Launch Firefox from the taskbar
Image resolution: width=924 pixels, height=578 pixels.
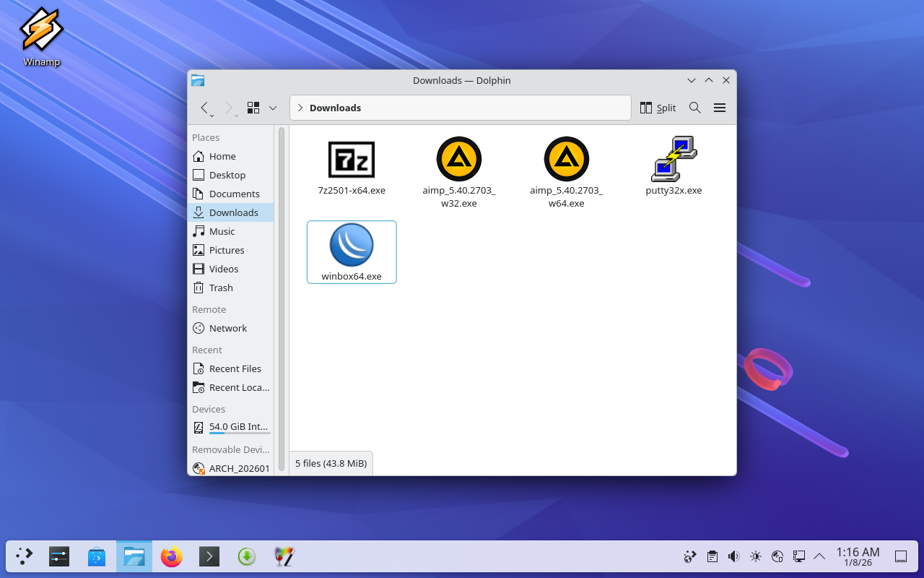[x=172, y=556]
